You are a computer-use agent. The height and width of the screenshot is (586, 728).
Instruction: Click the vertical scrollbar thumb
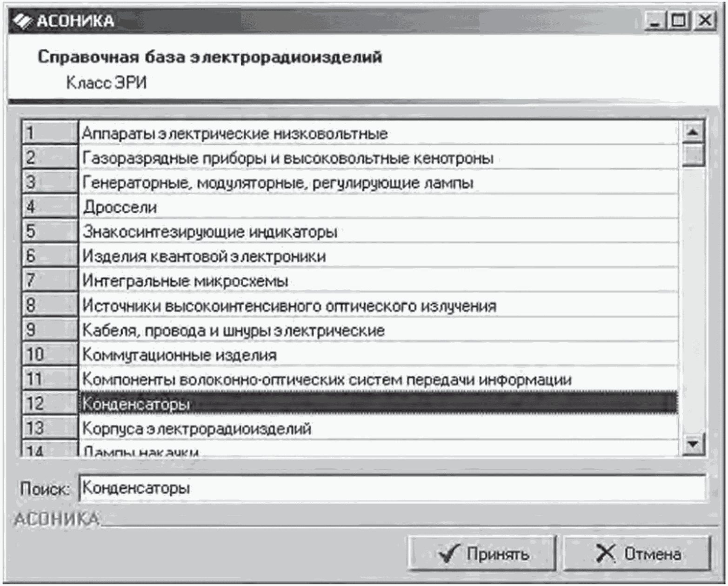(693, 155)
